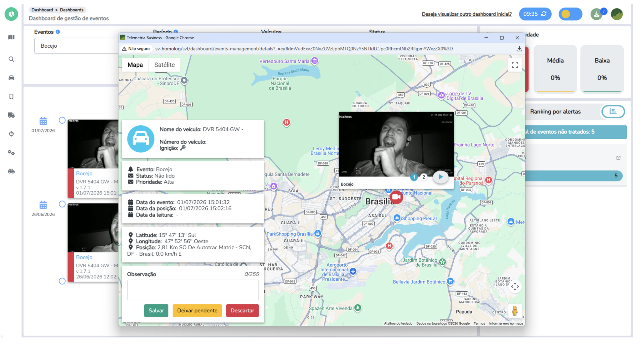Screen dimensions: 644x348
Task: Click Torre de TV Digital map pin
Action: click(x=441, y=95)
